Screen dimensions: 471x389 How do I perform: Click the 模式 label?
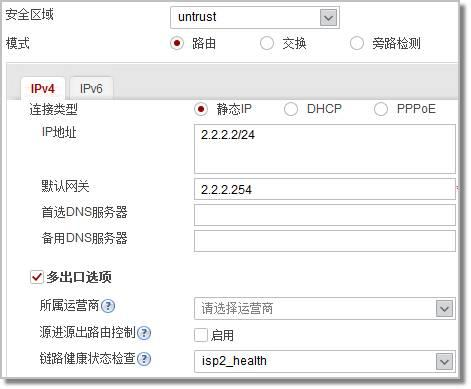(x=18, y=43)
